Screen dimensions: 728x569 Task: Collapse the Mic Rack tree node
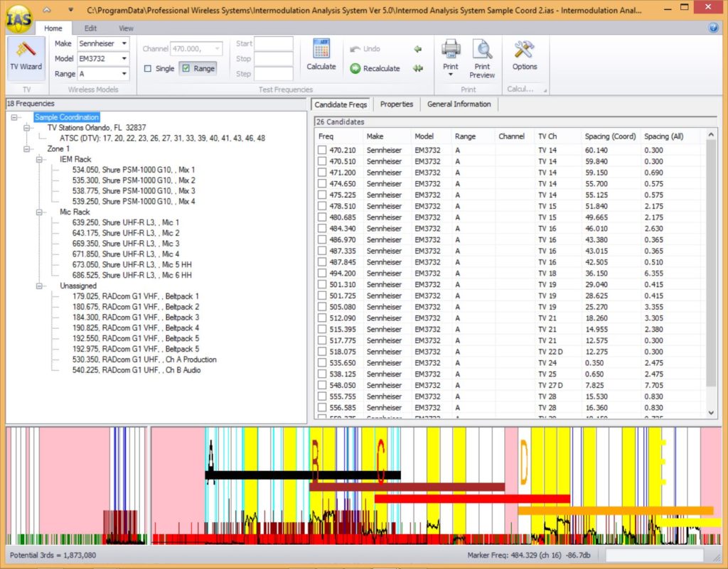(x=40, y=212)
